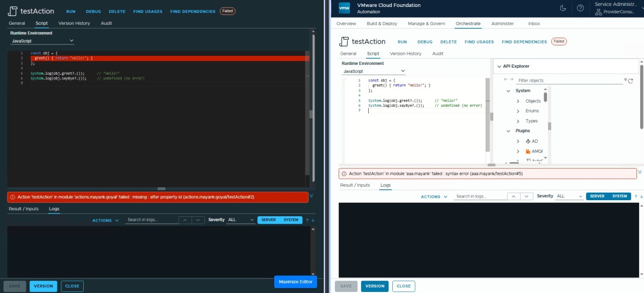This screenshot has height=293, width=644.
Task: Click the testAction scroll icon in dark window
Action: (x=13, y=11)
